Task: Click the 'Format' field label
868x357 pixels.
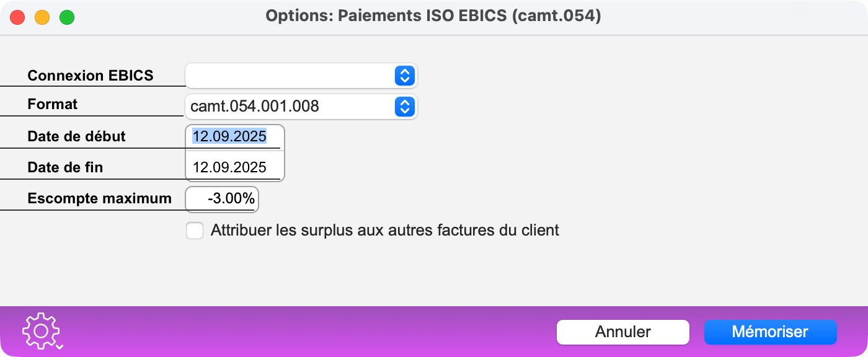Action: pyautogui.click(x=53, y=104)
